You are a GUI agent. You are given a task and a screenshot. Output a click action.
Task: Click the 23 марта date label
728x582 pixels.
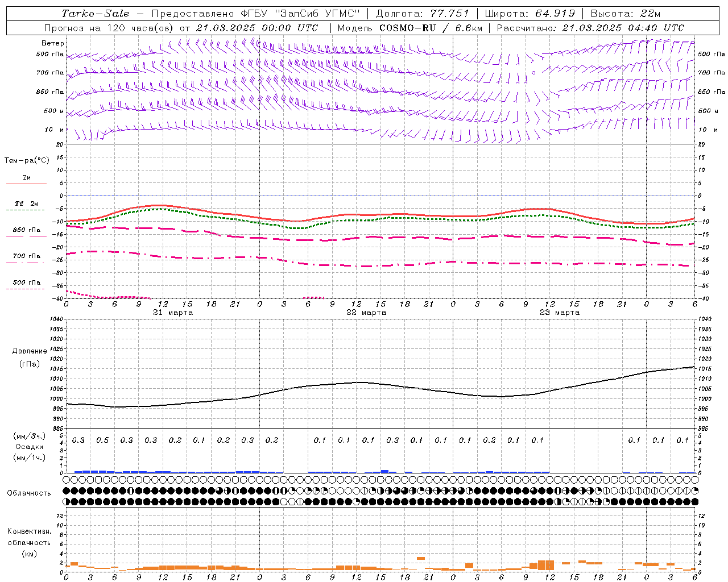560,313
